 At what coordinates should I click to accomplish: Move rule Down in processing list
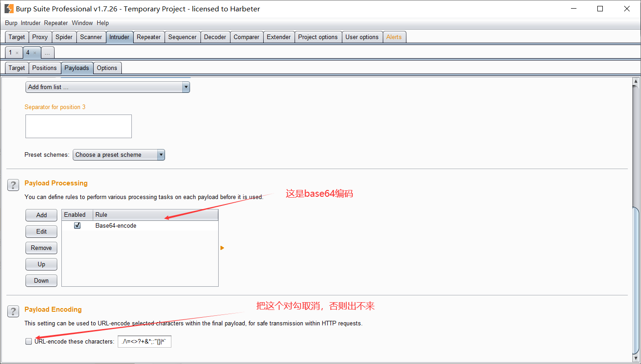coord(41,280)
